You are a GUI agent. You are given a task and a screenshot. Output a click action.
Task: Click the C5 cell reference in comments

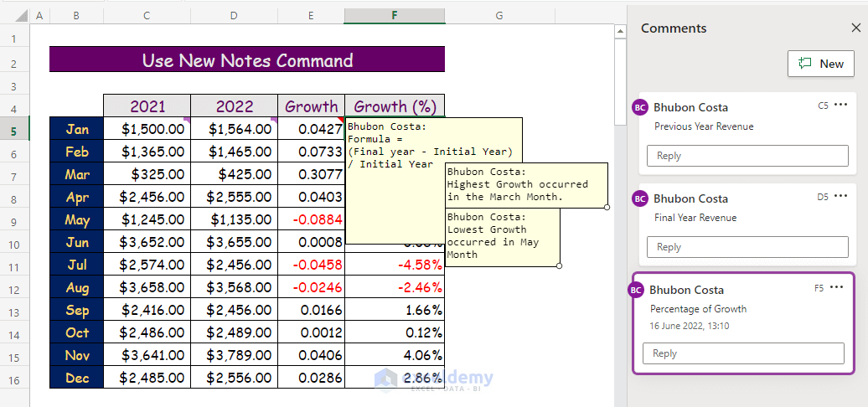pyautogui.click(x=823, y=105)
